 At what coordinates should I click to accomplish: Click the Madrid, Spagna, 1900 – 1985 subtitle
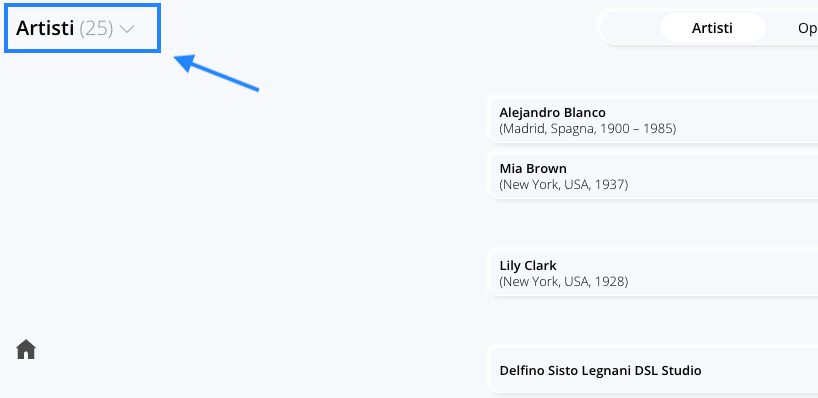pos(587,128)
